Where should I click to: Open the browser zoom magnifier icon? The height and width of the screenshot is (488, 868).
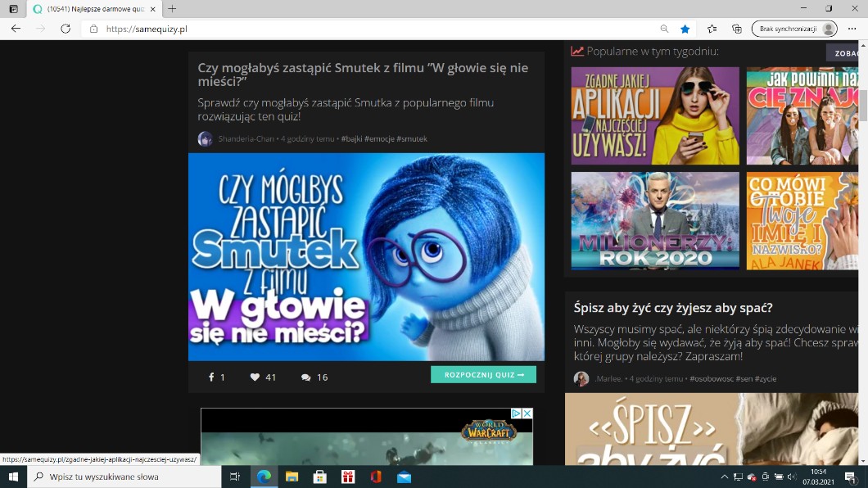pyautogui.click(x=664, y=29)
